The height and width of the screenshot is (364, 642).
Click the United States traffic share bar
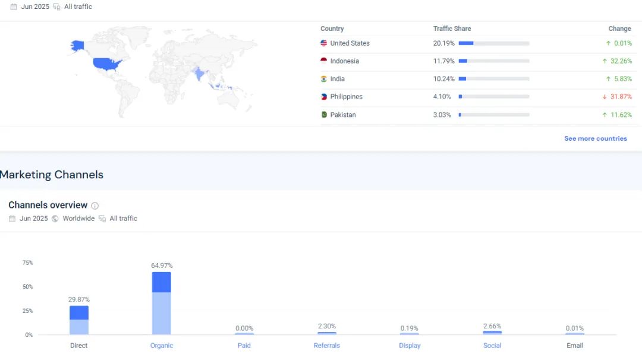click(494, 43)
